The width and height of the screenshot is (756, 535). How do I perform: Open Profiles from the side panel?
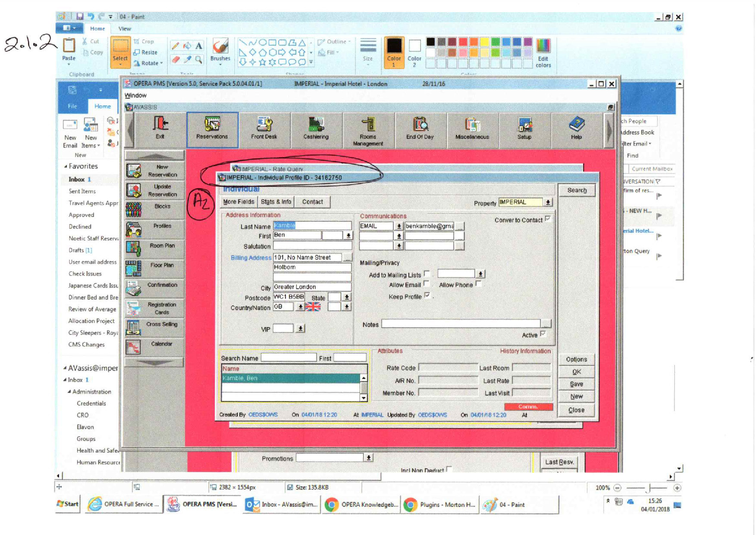154,230
